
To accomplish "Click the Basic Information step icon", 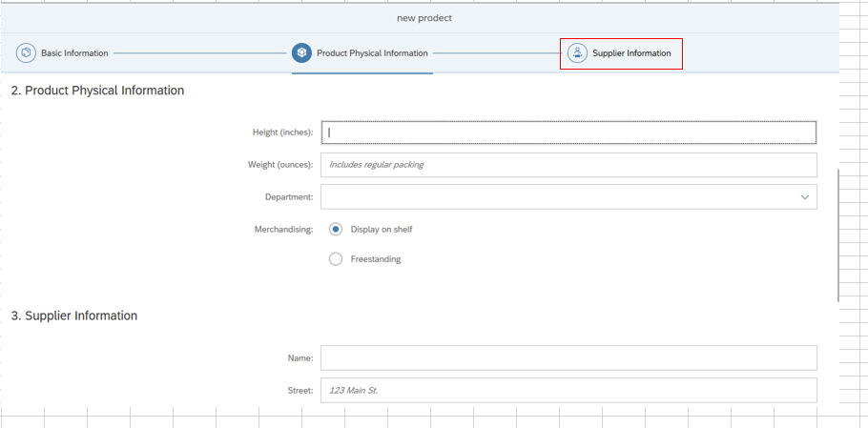I will pyautogui.click(x=26, y=53).
